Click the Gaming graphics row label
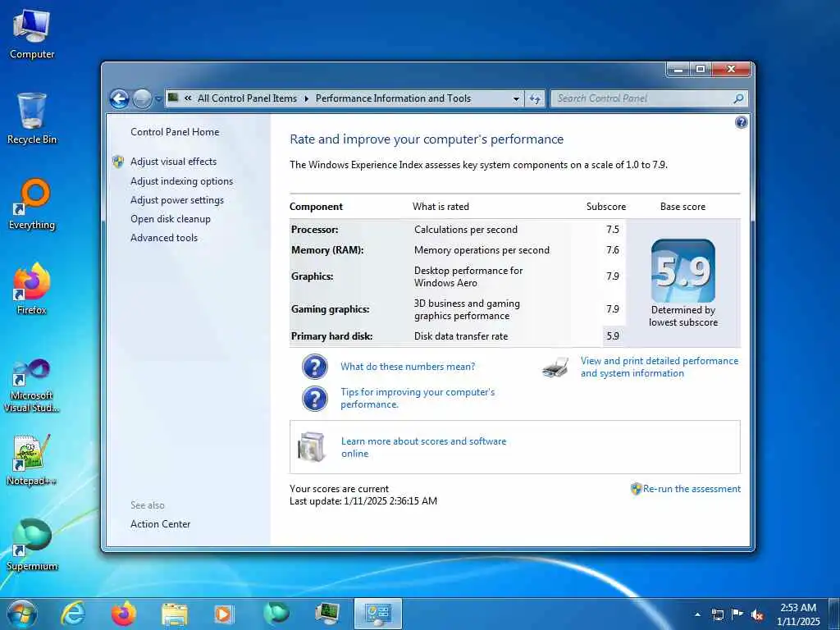 [x=330, y=309]
